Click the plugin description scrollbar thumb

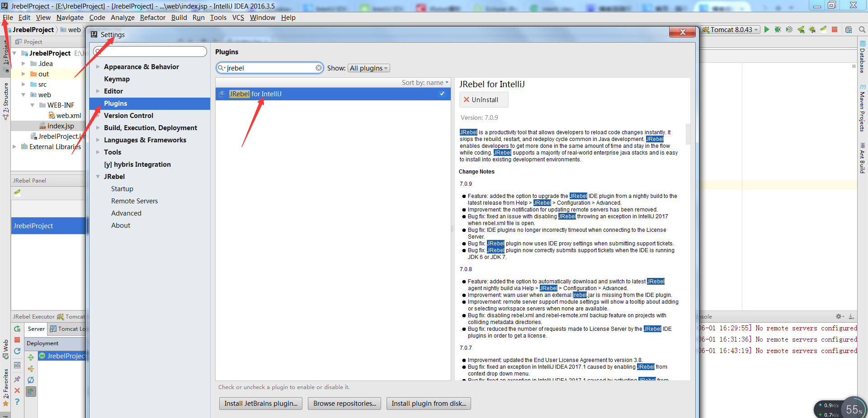point(688,134)
